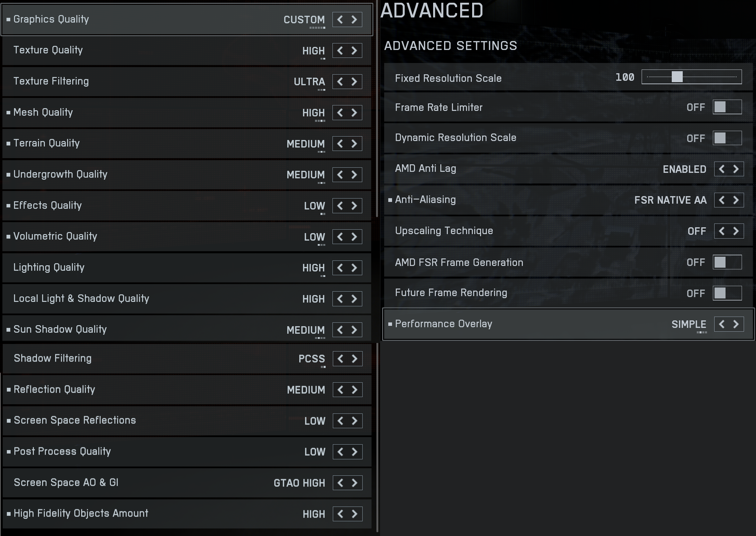
Task: Lower Terrain Quality via left arrow
Action: [340, 144]
